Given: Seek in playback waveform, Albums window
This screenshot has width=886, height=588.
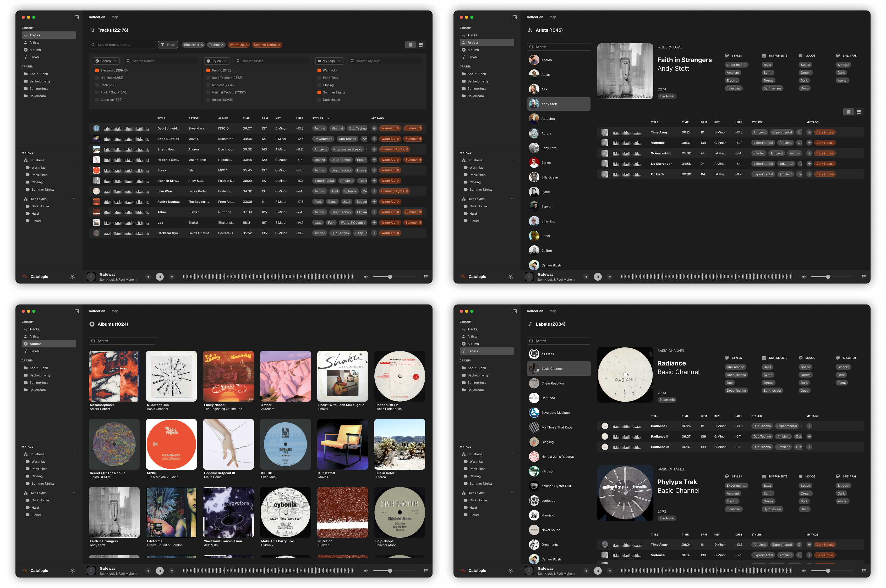Looking at the screenshot, I should pyautogui.click(x=269, y=571).
